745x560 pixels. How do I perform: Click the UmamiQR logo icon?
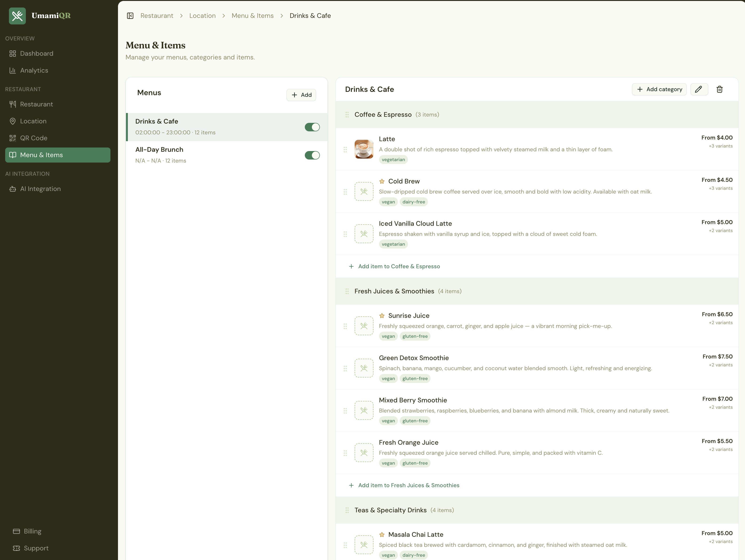tap(17, 16)
